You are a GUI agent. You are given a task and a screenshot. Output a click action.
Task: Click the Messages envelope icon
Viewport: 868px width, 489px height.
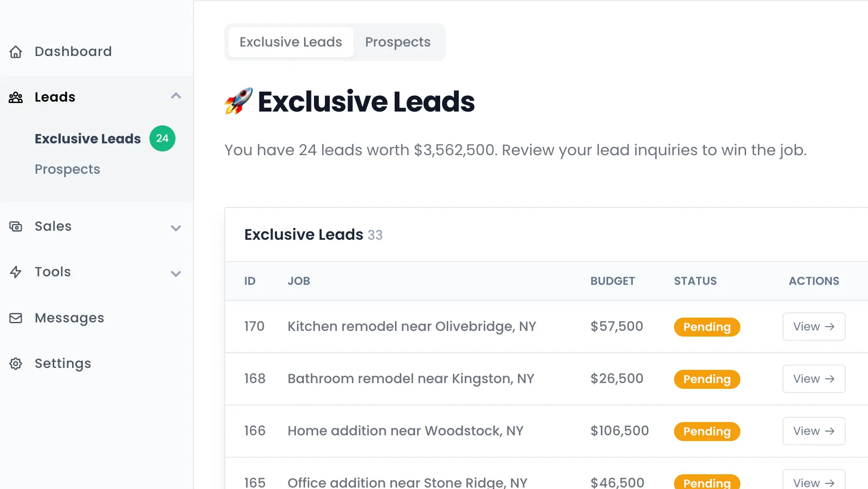[16, 318]
